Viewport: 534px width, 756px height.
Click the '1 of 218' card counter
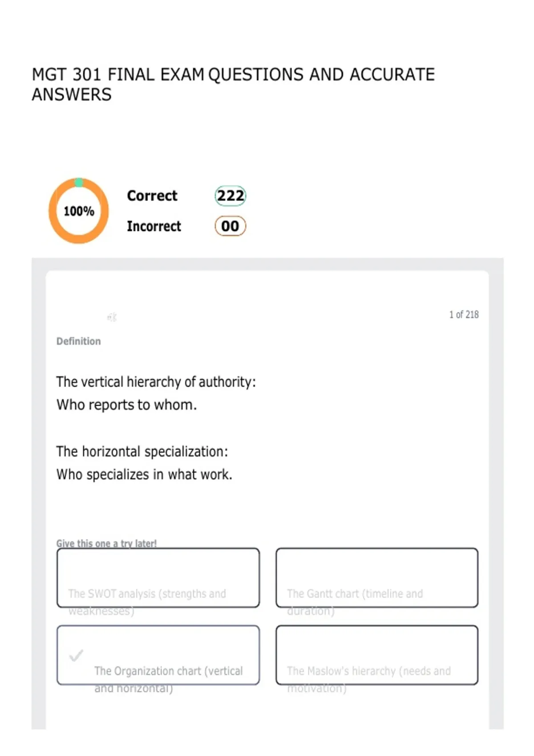[464, 314]
